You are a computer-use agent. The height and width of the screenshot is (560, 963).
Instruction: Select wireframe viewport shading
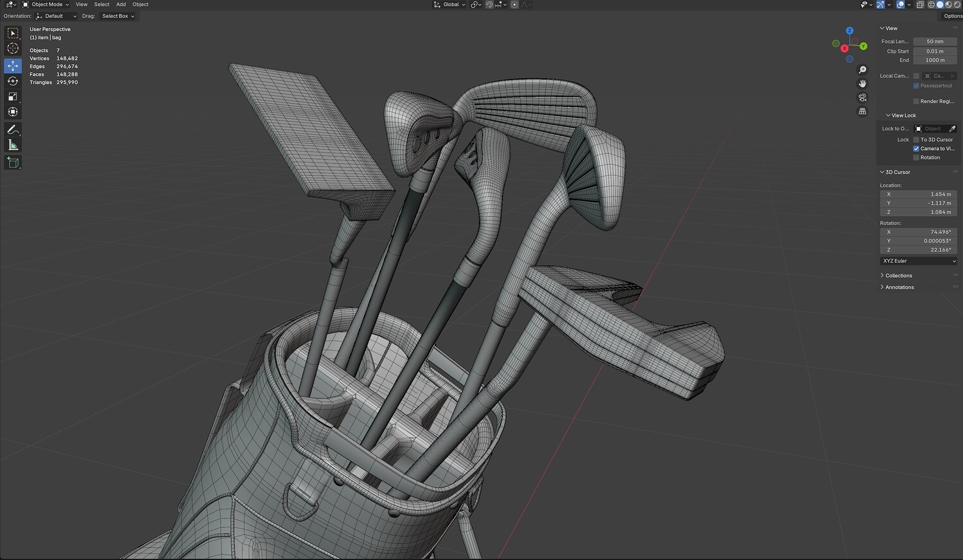point(932,4)
